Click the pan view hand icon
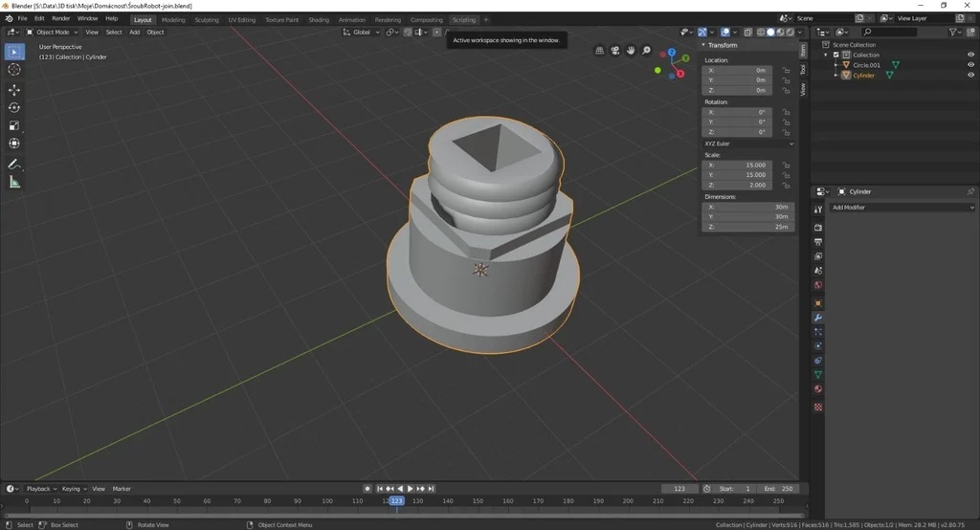Screen dimensions: 980x530 point(631,51)
